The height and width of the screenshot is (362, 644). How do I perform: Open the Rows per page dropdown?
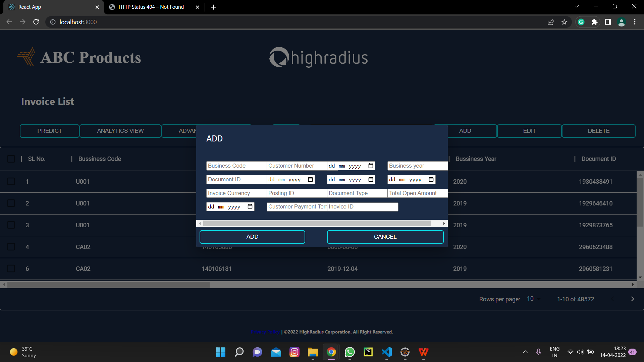pos(533,299)
